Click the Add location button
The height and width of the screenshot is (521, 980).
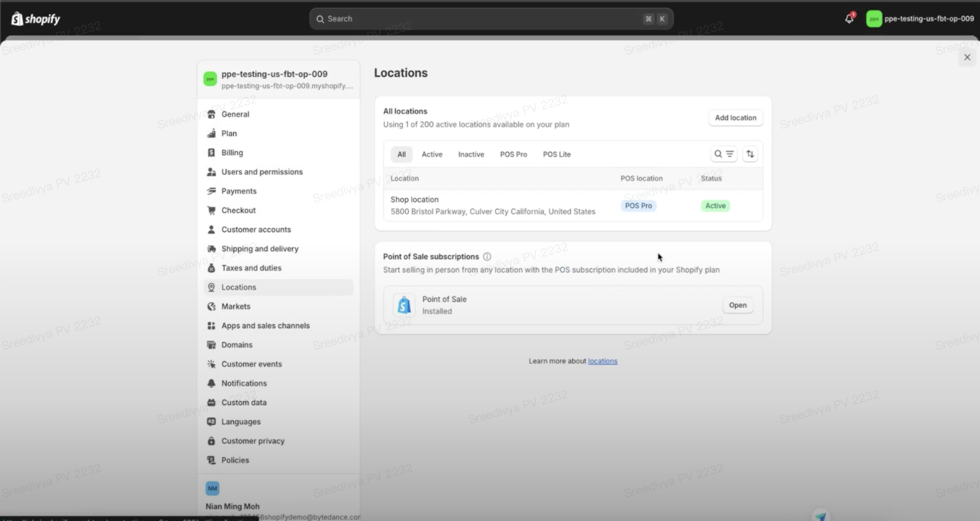(x=735, y=118)
